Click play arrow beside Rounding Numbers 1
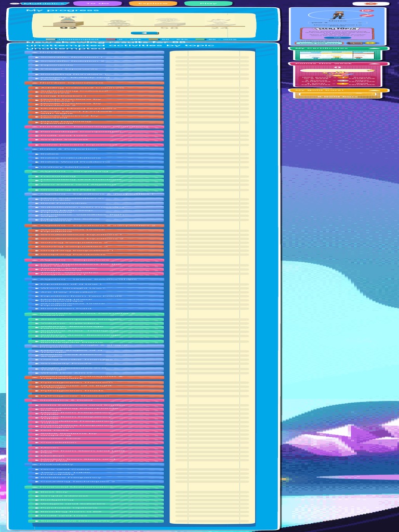This screenshot has height=532, width=399. [37, 74]
